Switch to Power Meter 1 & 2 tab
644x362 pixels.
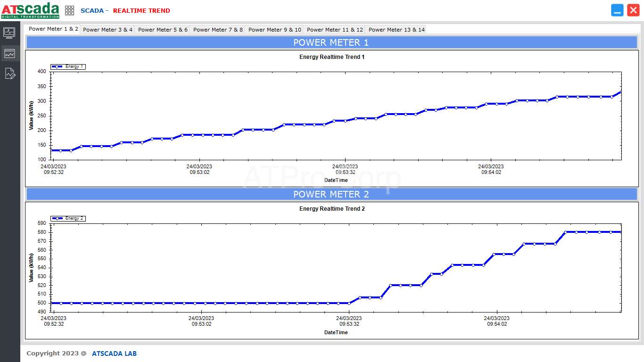coord(53,29)
